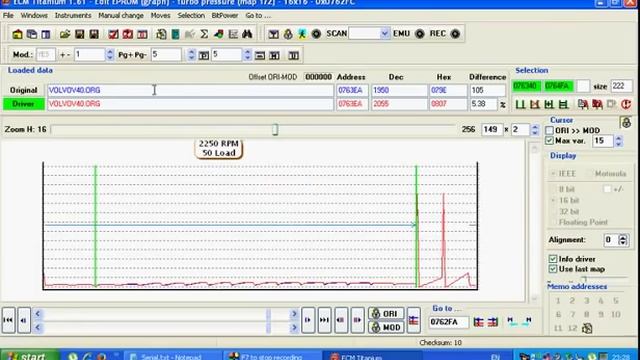Click the red-green-blue shapes toolbar icon
The width and height of the screenshot is (640, 360).
tap(219, 34)
